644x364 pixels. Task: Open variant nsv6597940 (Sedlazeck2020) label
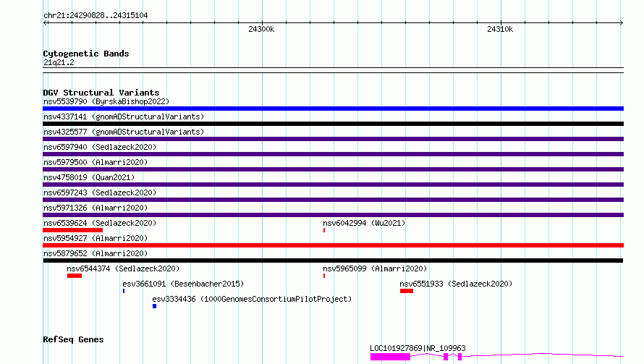(x=100, y=147)
